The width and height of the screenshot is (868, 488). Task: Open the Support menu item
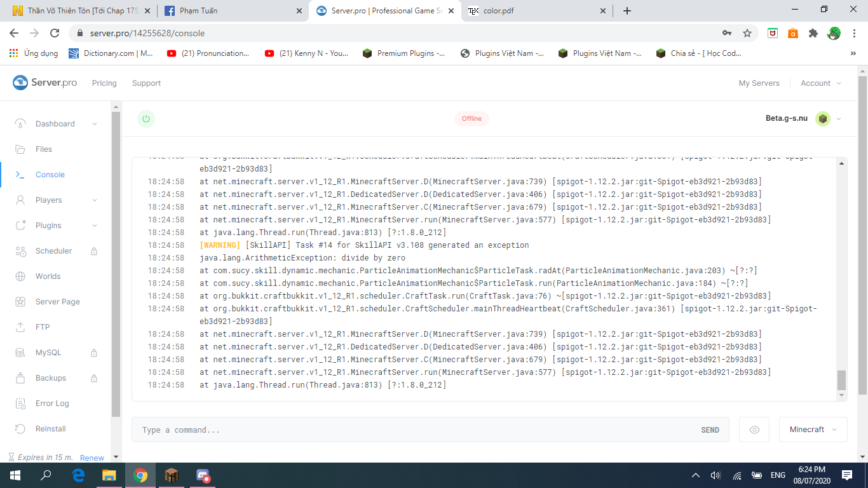146,83
